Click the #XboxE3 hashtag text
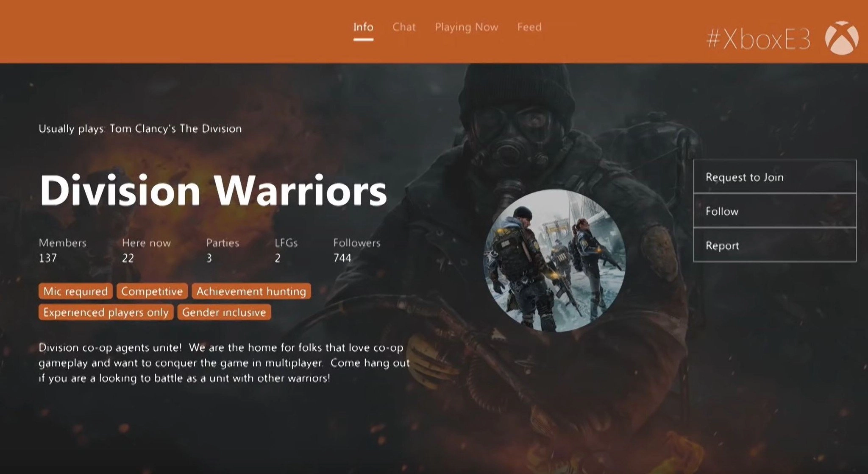Image resolution: width=868 pixels, height=474 pixels. tap(759, 39)
